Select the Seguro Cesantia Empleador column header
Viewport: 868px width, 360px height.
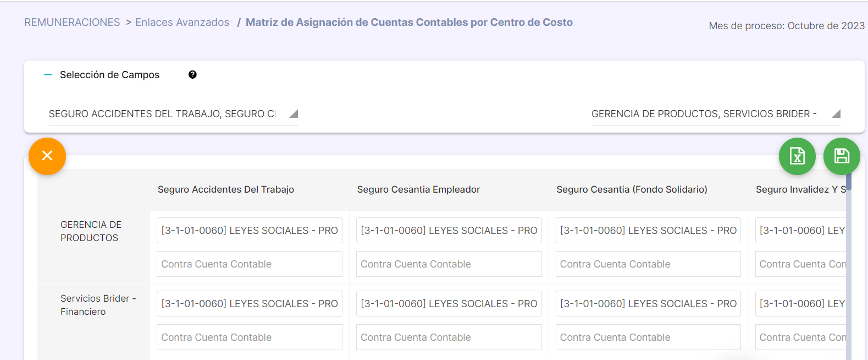tap(418, 189)
